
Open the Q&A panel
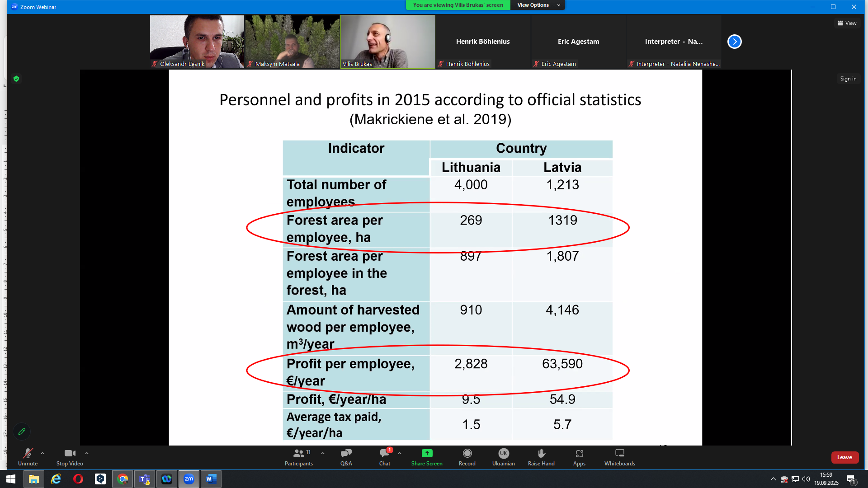[346, 457]
